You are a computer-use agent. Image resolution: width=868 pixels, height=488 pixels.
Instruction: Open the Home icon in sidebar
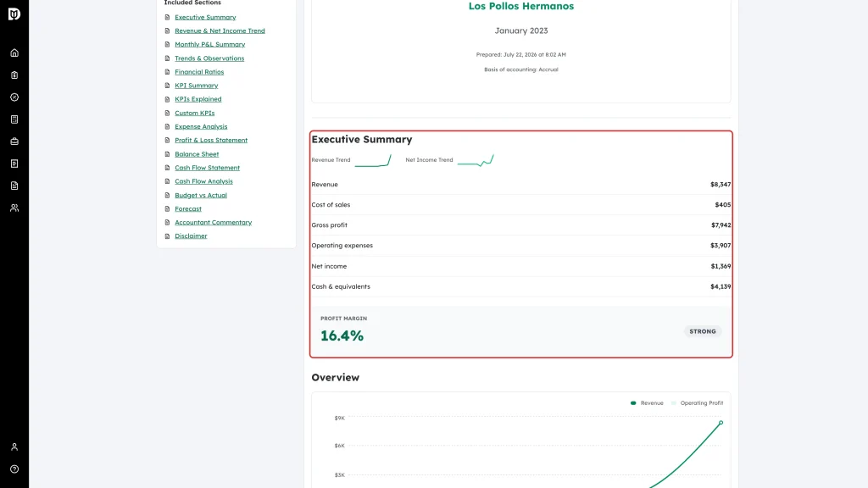[x=14, y=53]
